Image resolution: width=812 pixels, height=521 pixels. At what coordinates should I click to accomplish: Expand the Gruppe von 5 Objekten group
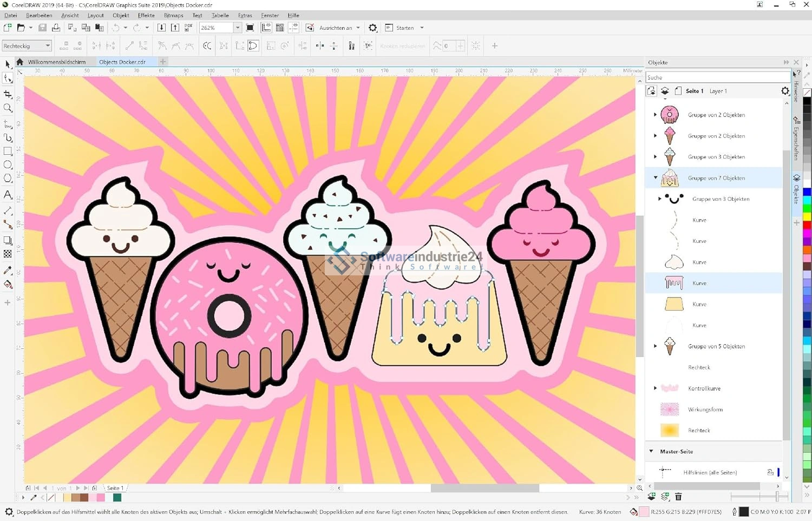tap(656, 346)
